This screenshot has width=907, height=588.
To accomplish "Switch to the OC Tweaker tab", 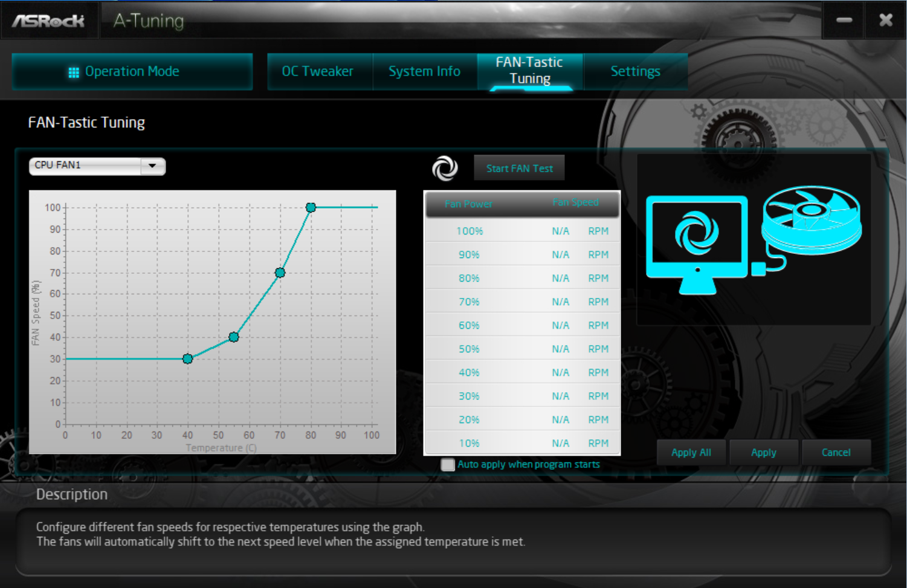I will pos(318,71).
